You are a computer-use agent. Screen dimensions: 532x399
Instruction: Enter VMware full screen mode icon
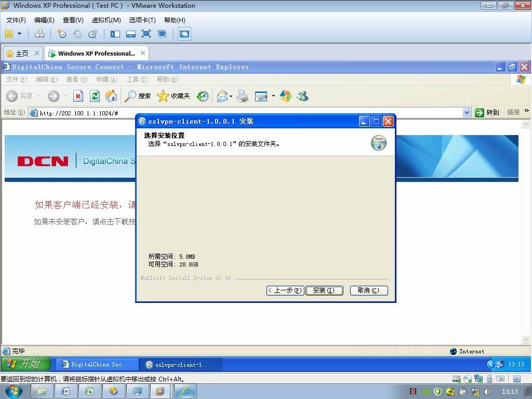(146, 34)
